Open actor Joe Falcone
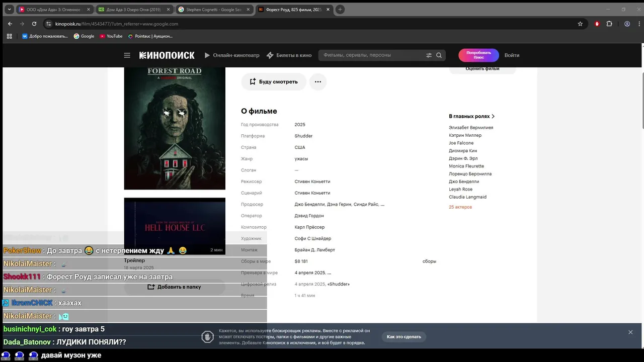Viewport: 644px width, 362px height. coord(461,143)
